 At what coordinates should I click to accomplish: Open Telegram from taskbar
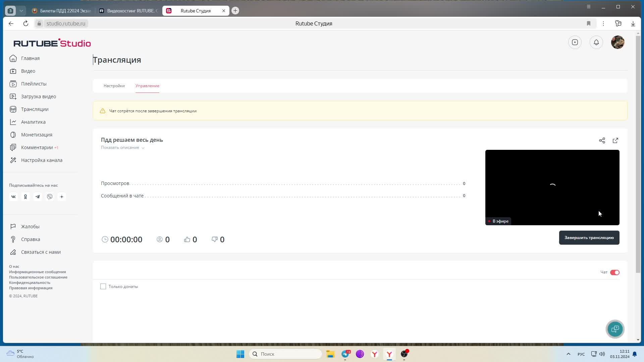(x=345, y=354)
